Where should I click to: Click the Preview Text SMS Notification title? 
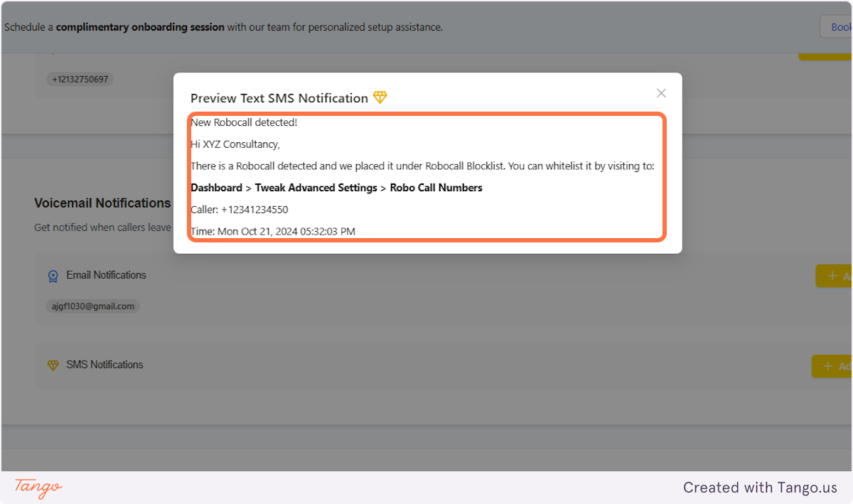[x=279, y=98]
